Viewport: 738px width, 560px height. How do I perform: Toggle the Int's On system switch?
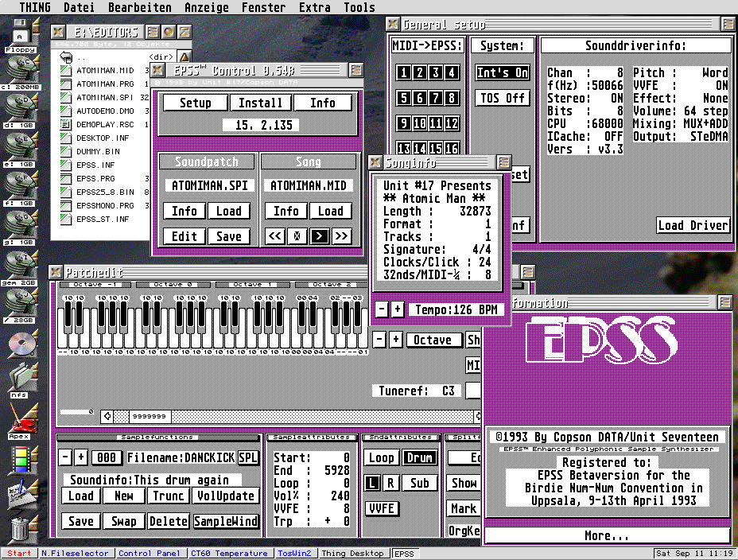pyautogui.click(x=502, y=72)
